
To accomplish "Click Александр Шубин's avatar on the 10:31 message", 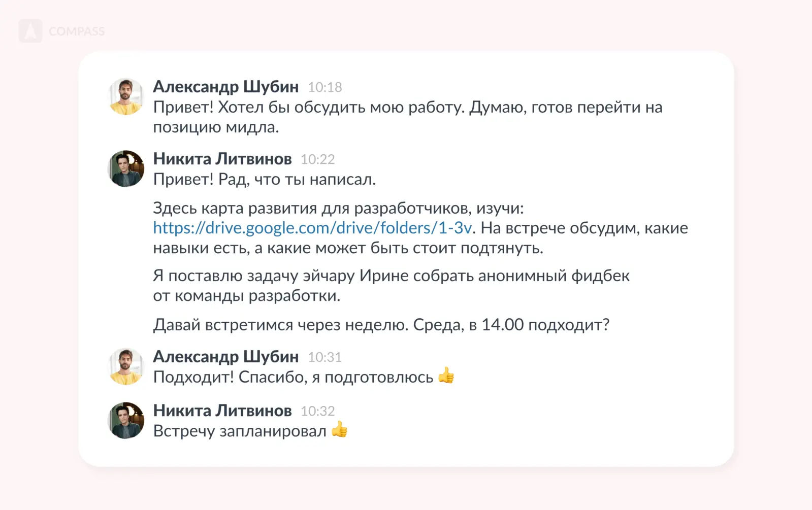I will click(126, 366).
